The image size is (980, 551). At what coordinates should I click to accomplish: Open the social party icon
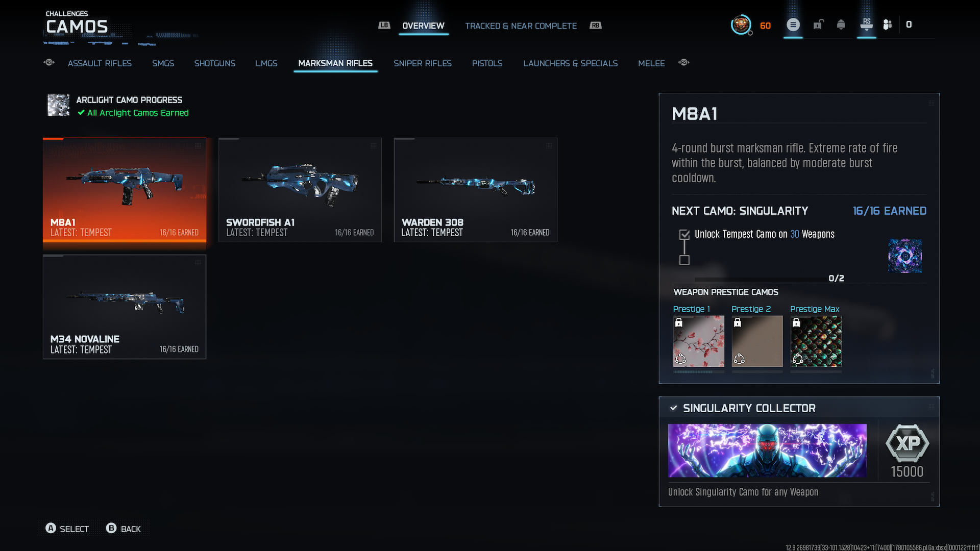point(888,24)
